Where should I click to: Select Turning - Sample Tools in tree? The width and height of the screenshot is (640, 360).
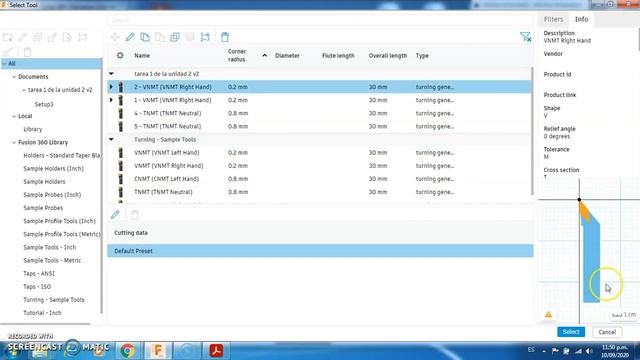(54, 300)
